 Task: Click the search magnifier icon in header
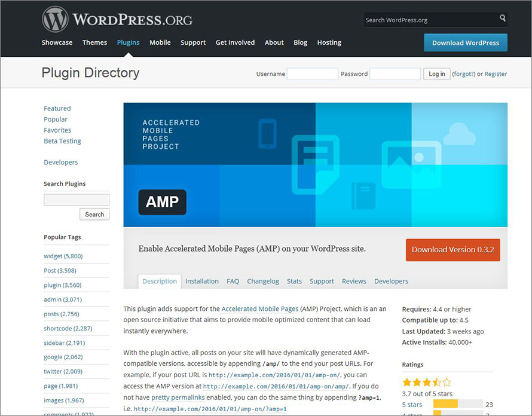503,18
